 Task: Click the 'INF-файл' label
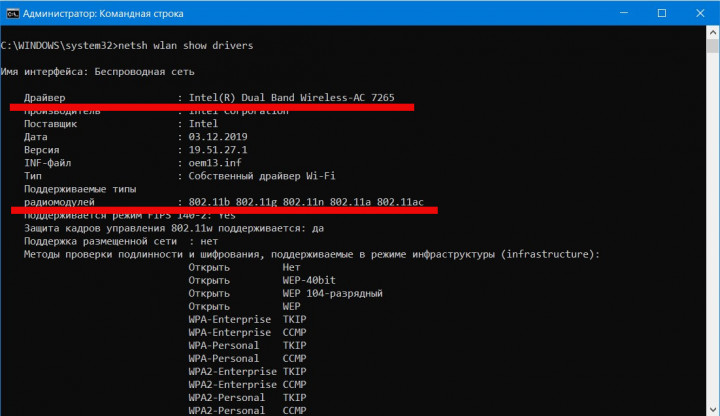click(x=48, y=163)
